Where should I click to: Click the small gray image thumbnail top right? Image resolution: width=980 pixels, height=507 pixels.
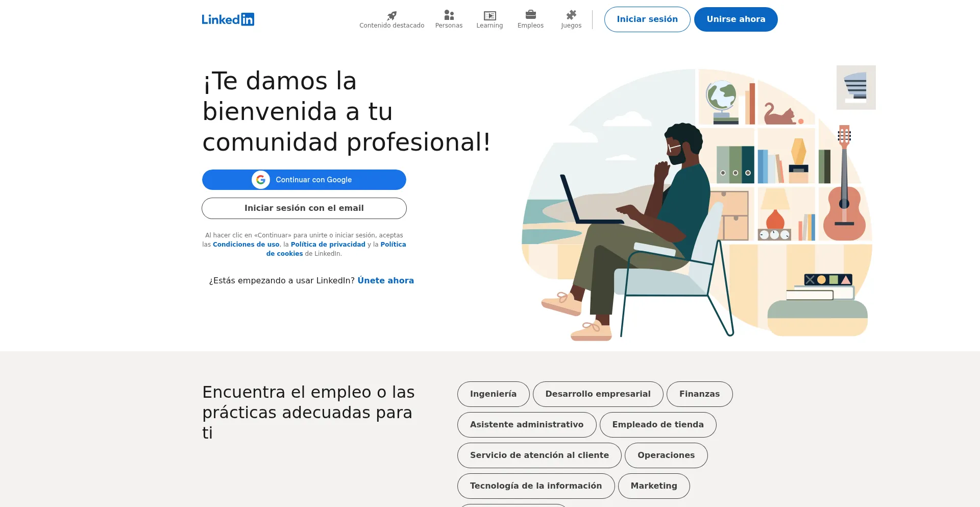[x=856, y=87]
